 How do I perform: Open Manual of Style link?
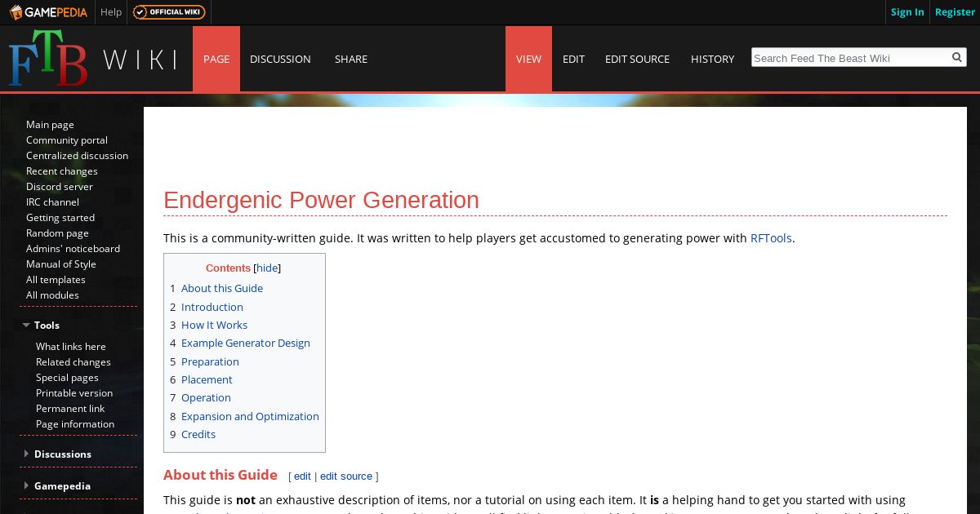pyautogui.click(x=61, y=264)
